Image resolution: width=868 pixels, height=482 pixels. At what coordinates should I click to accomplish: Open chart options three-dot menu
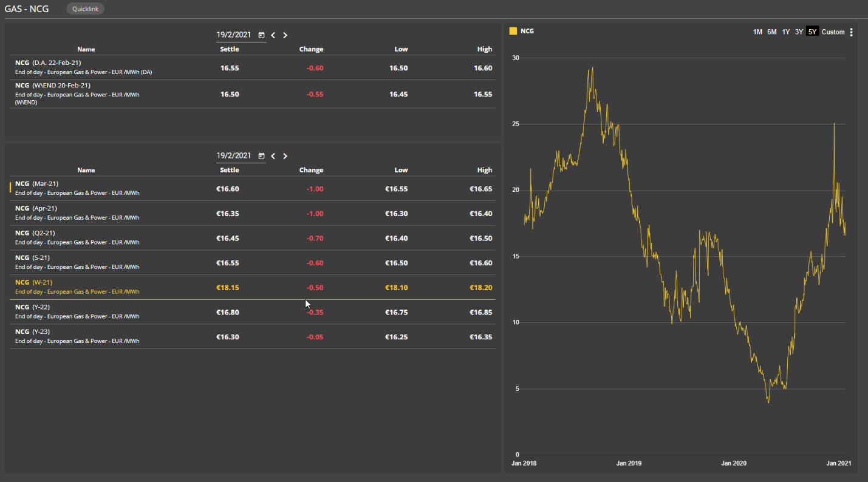pos(852,32)
